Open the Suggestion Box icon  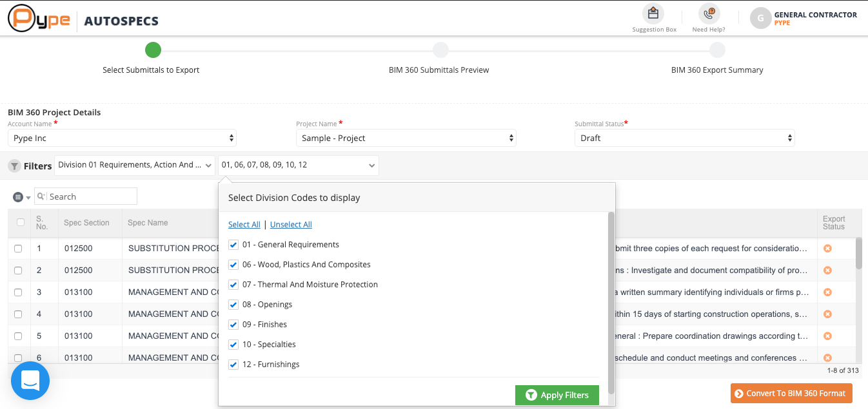[653, 14]
